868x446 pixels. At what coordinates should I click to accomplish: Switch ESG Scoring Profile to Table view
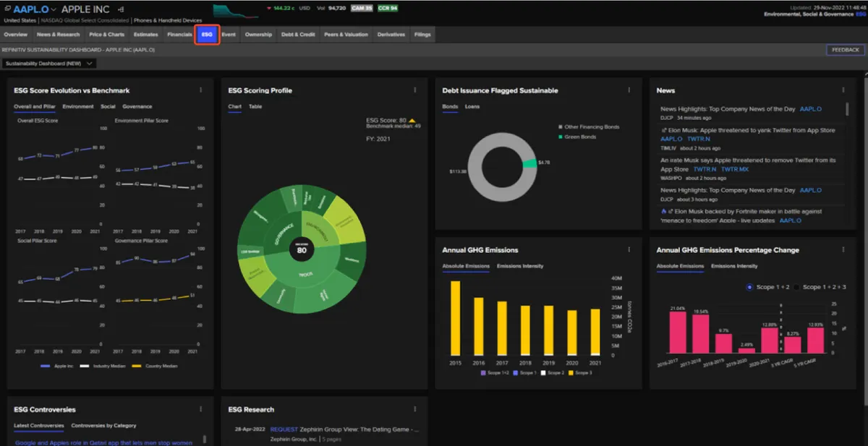pos(255,106)
